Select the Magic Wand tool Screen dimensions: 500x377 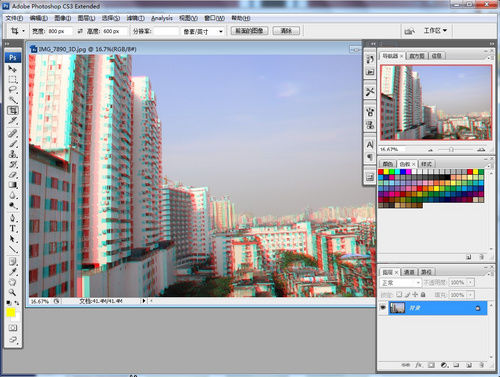(13, 100)
